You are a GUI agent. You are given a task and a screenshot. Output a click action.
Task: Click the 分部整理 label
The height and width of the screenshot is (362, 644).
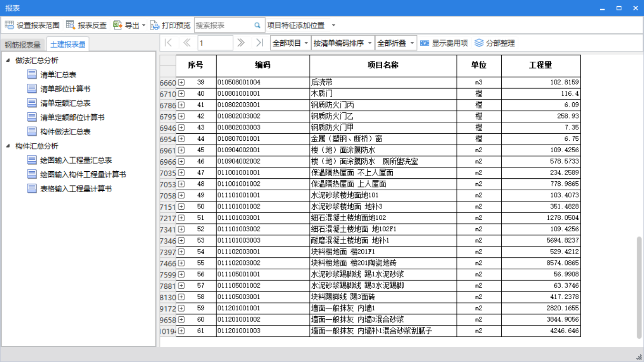pyautogui.click(x=501, y=43)
